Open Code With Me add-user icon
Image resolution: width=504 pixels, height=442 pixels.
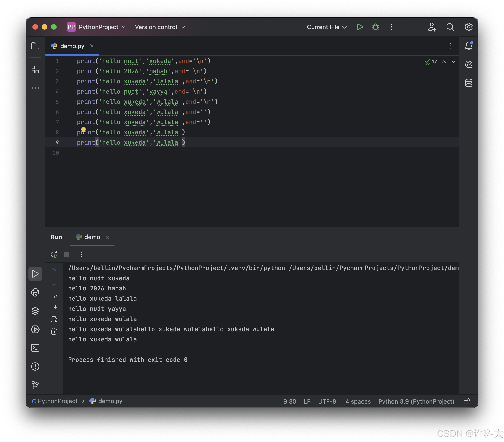[x=432, y=27]
